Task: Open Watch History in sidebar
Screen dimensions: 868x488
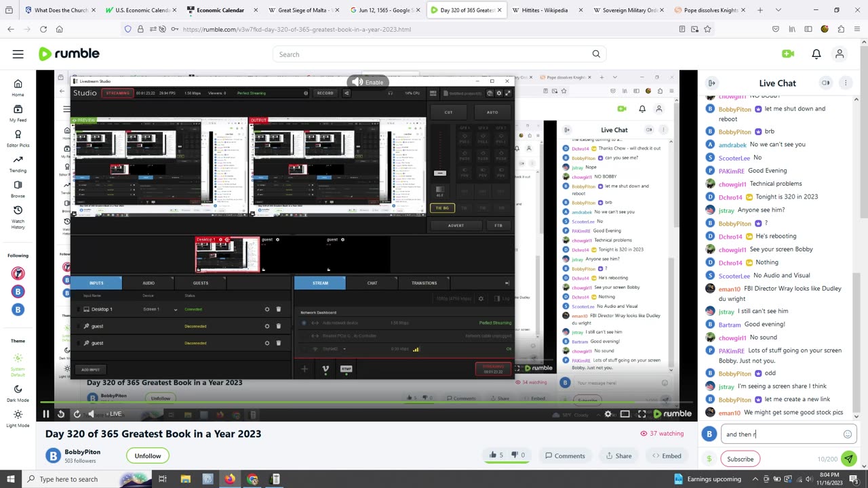Action: [18, 216]
